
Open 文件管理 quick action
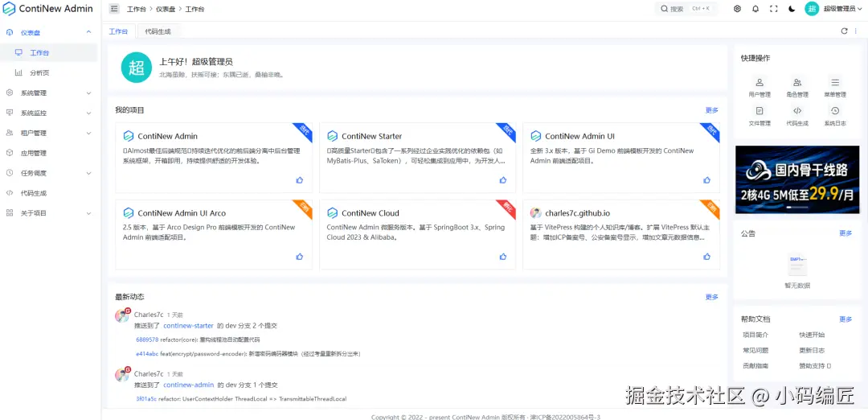759,117
